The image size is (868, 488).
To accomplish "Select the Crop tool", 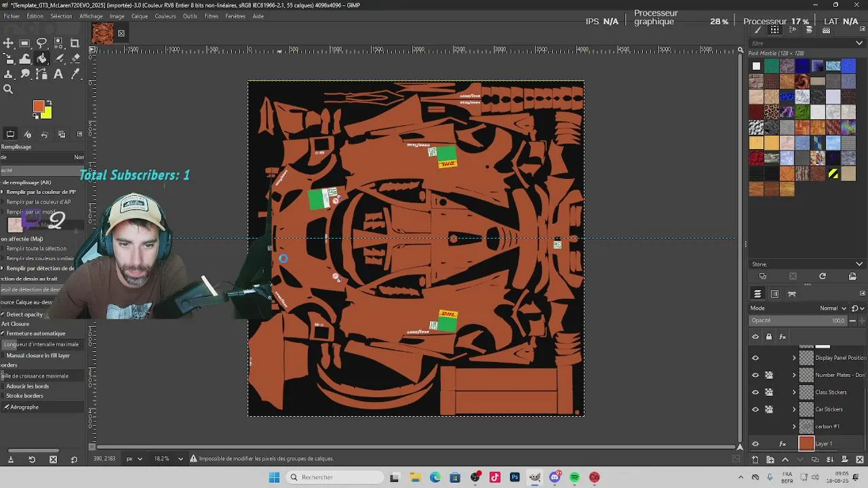I will point(75,43).
